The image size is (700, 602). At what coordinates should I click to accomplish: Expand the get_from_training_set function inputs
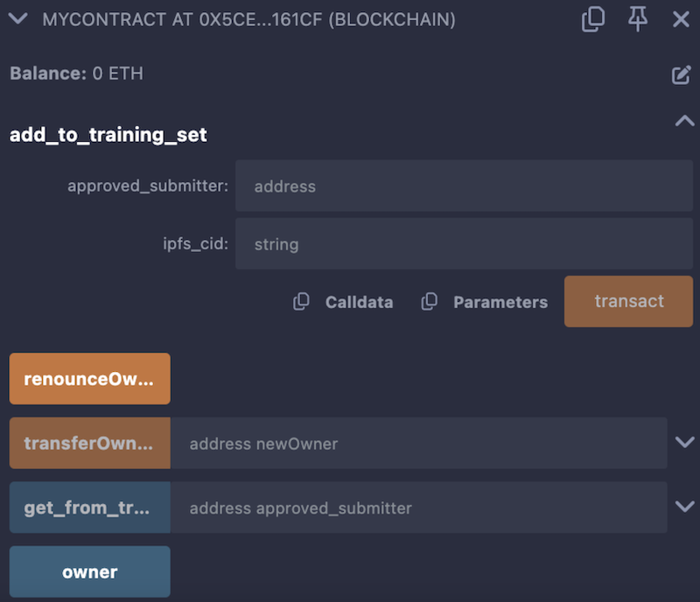coord(684,507)
